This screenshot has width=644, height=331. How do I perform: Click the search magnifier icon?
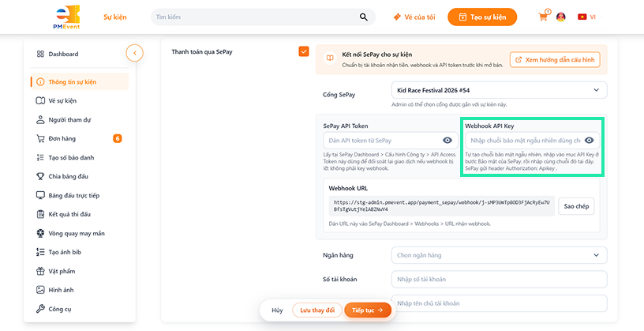pyautogui.click(x=364, y=17)
